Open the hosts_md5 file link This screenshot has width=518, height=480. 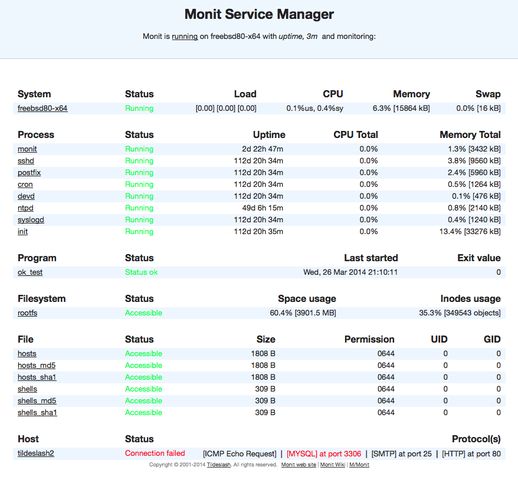pos(36,365)
